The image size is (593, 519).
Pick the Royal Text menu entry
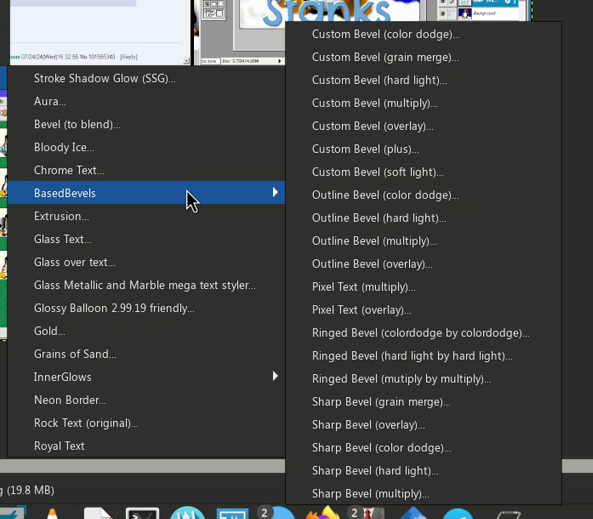(146, 446)
